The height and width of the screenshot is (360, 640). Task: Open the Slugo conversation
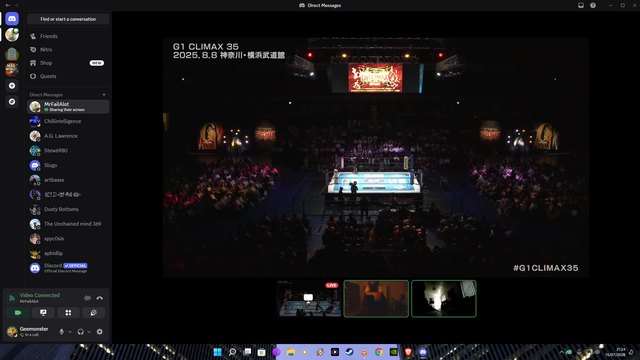click(68, 165)
